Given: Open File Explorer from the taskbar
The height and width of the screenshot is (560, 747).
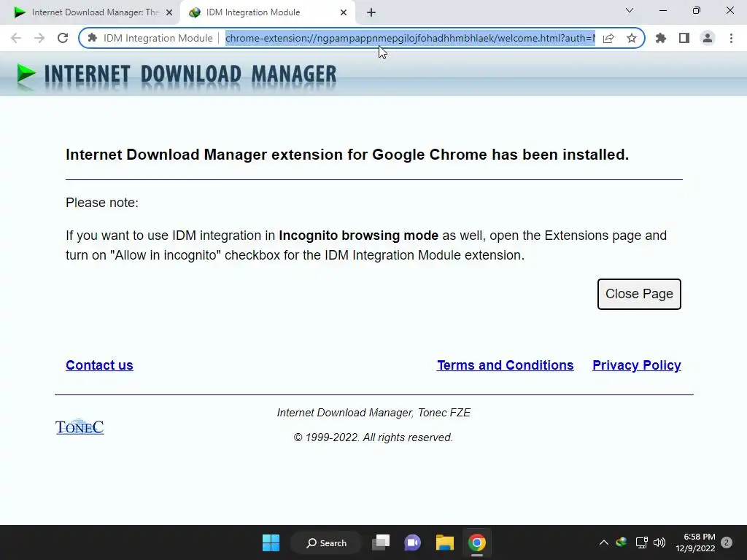Looking at the screenshot, I should [444, 542].
